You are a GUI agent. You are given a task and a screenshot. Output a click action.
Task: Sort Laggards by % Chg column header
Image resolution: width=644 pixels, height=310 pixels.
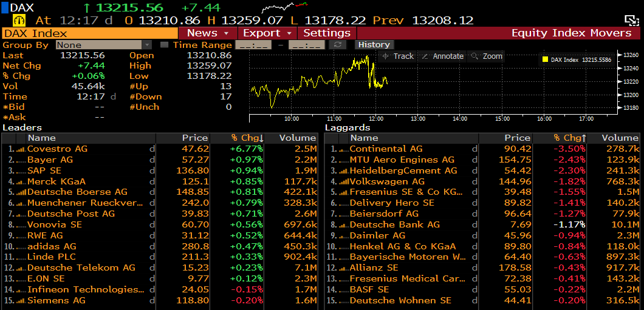click(x=560, y=138)
